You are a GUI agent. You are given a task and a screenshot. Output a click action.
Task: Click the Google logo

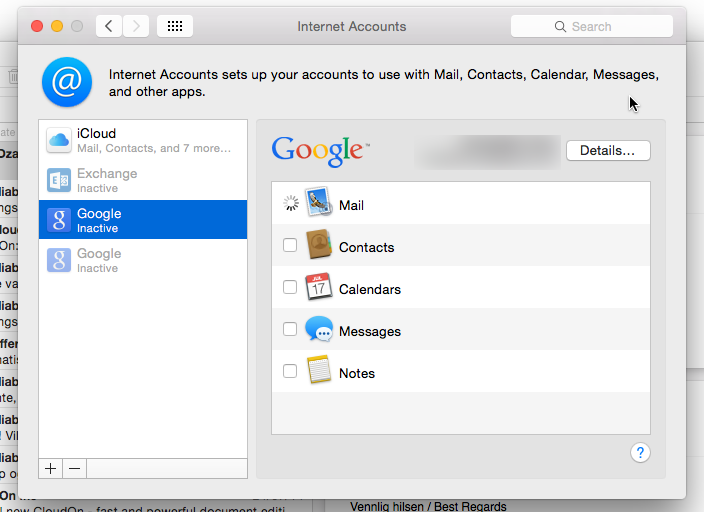(320, 151)
